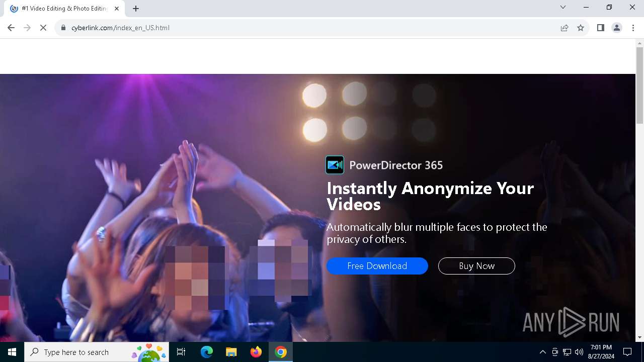
Task: Open the volume control icon
Action: point(579,352)
